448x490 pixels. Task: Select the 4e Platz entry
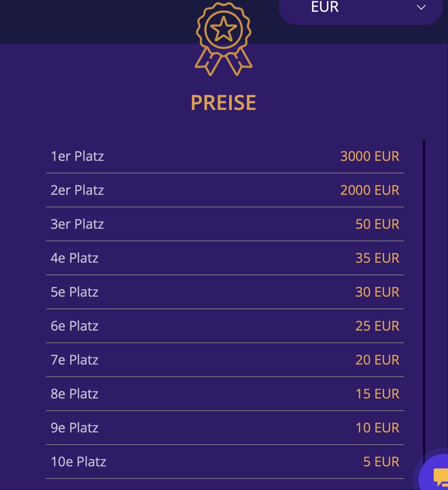point(225,258)
